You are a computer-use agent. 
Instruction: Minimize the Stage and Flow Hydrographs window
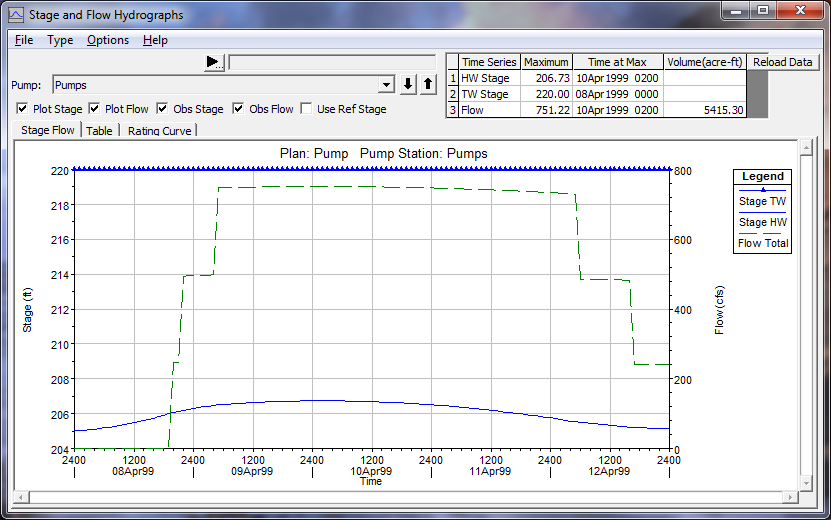point(735,11)
